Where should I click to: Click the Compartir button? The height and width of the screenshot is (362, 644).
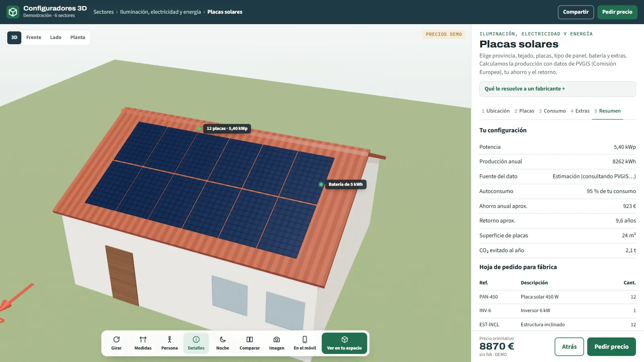click(576, 12)
